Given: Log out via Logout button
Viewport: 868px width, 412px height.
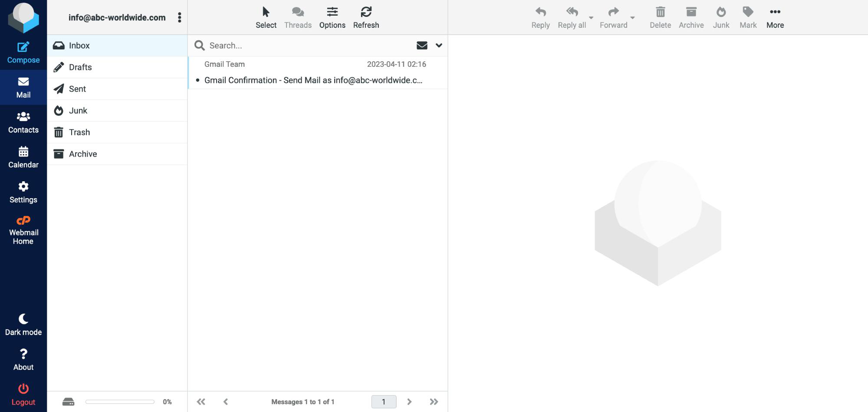Looking at the screenshot, I should click(x=23, y=395).
